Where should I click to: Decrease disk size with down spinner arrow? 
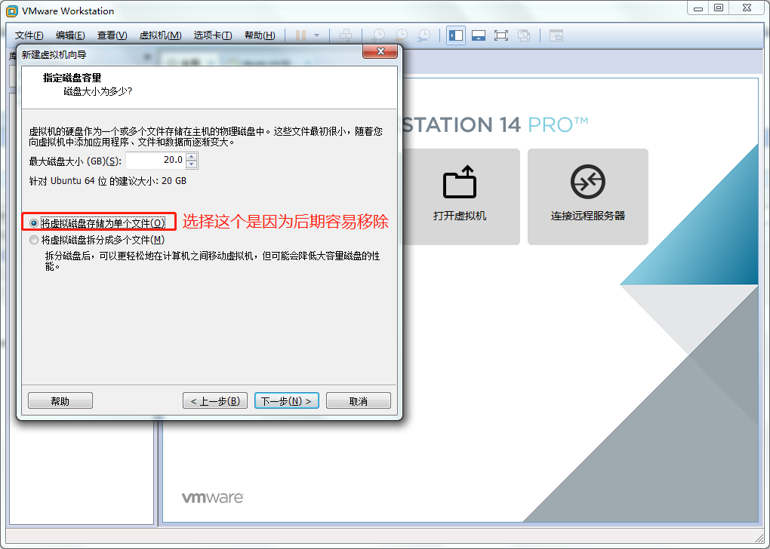(x=192, y=165)
